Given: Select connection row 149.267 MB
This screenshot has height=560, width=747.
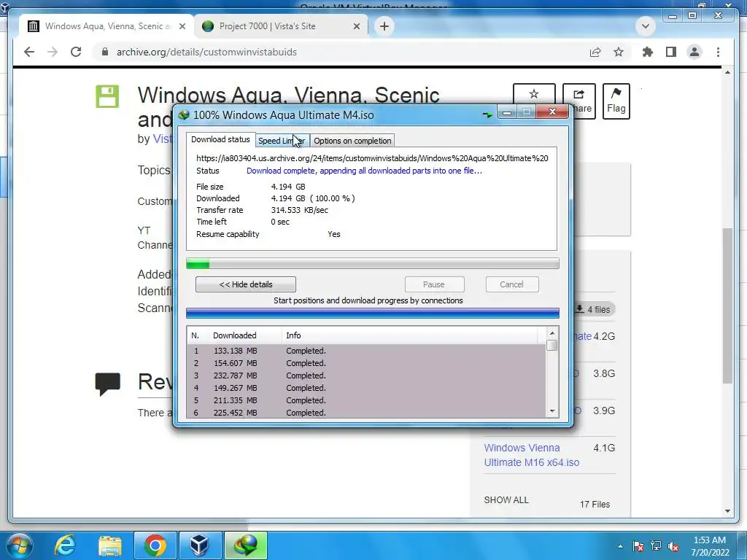Looking at the screenshot, I should [366, 388].
